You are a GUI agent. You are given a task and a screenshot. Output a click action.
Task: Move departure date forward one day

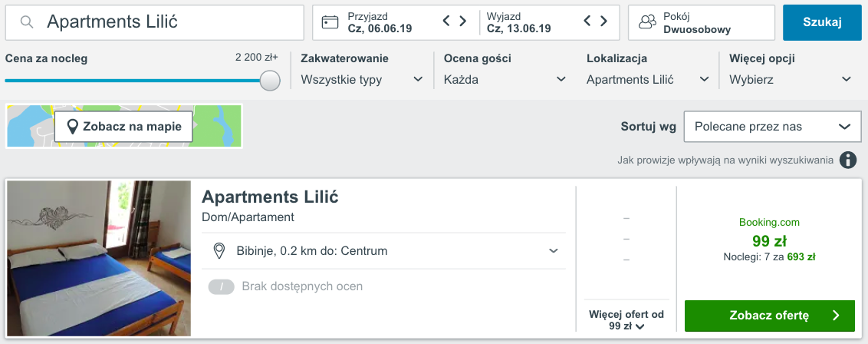(x=604, y=21)
